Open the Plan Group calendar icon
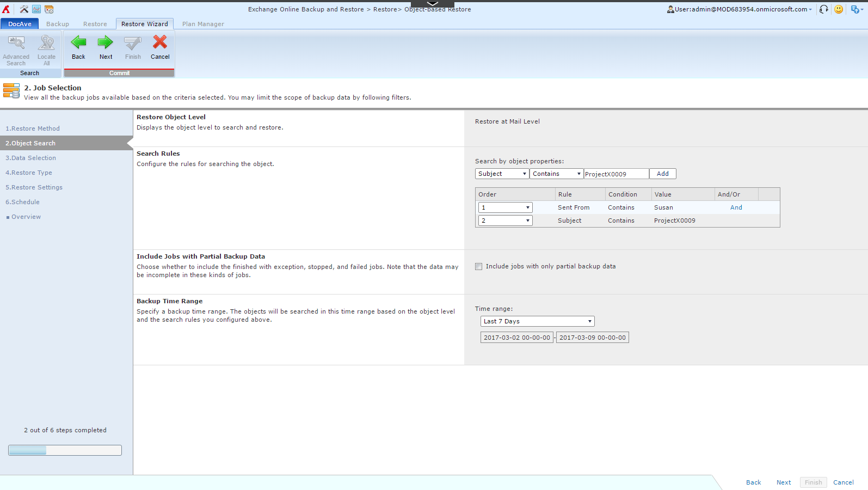Screen dimensions: 868x490 click(x=49, y=9)
